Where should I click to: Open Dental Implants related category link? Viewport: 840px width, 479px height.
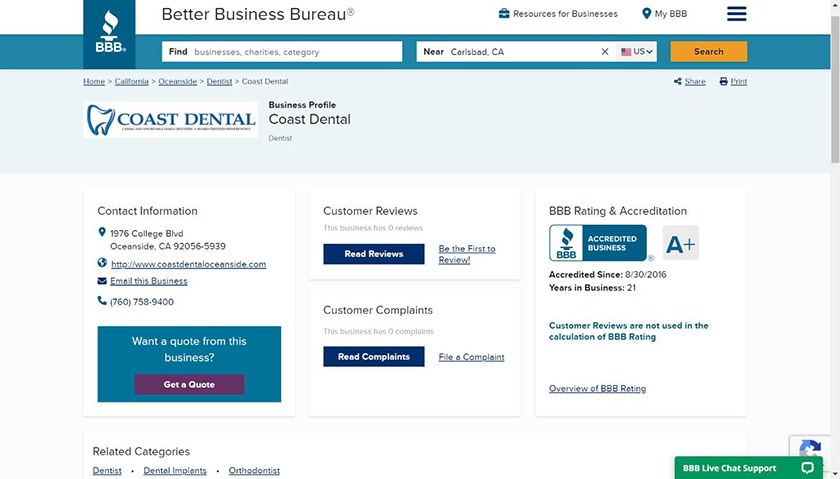[x=175, y=470]
